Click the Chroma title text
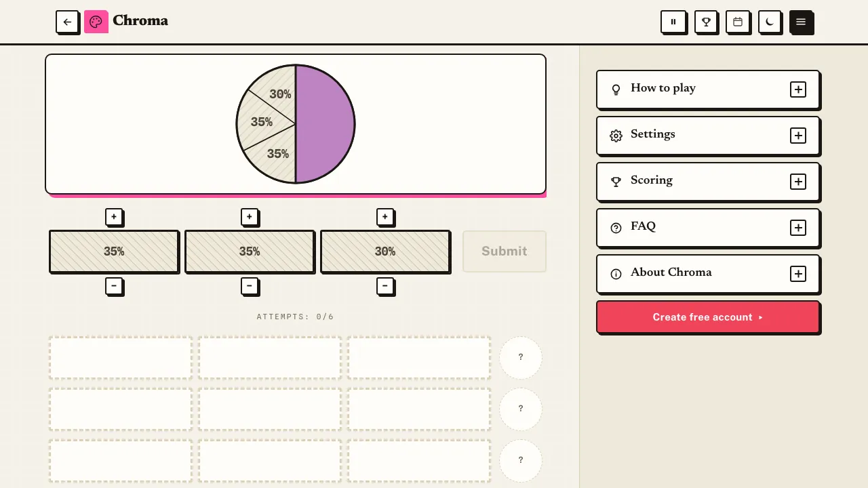The width and height of the screenshot is (868, 488). click(140, 21)
